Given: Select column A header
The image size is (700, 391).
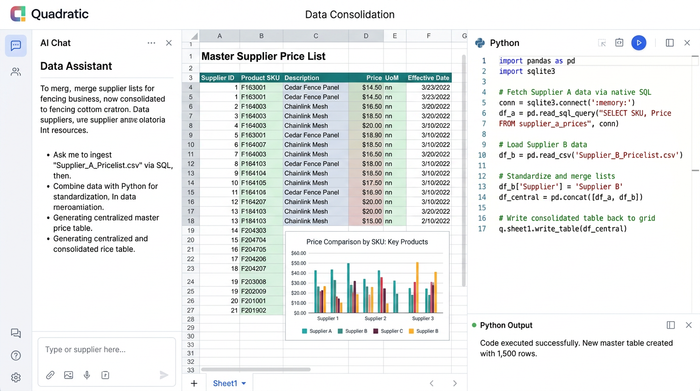Looking at the screenshot, I should [x=220, y=36].
